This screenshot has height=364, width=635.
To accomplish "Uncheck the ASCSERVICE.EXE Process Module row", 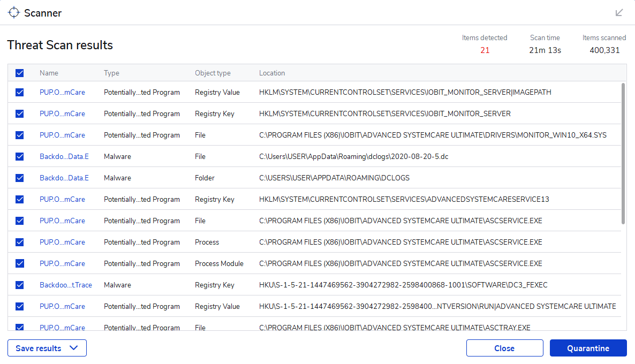I will (x=20, y=263).
